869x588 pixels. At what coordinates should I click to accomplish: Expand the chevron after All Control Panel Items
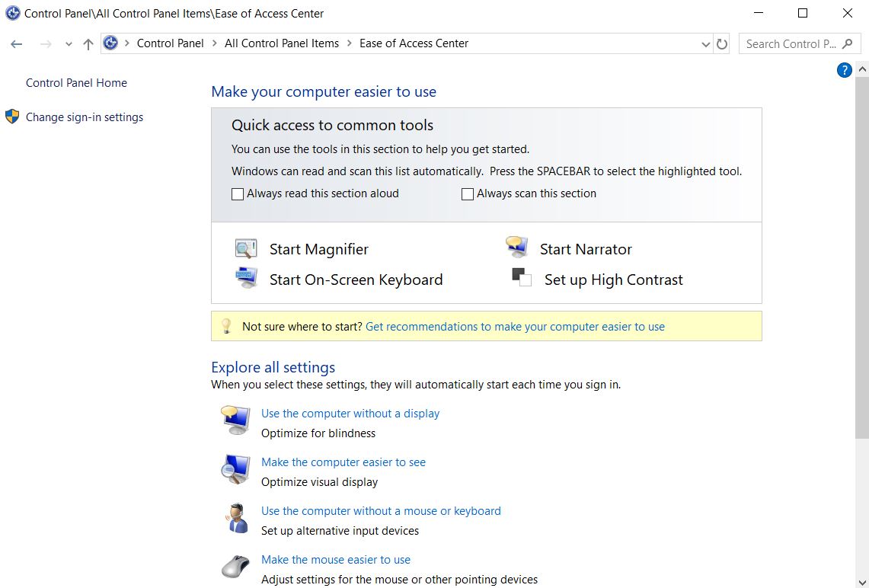tap(349, 43)
